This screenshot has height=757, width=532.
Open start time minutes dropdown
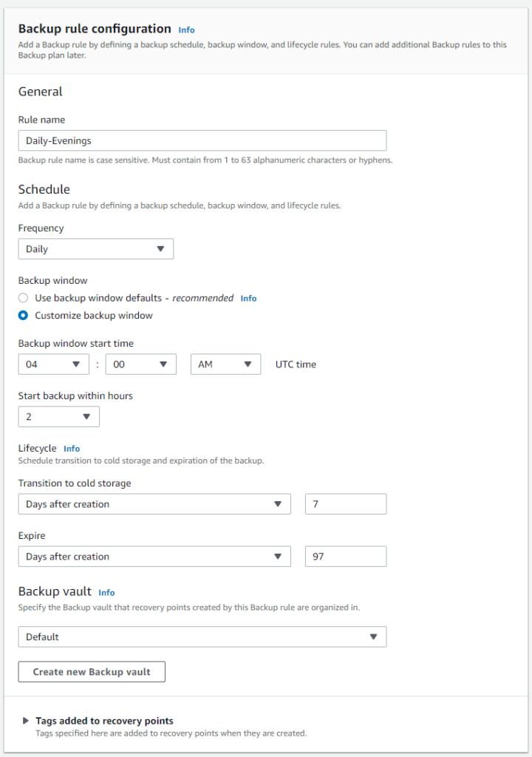[x=140, y=364]
